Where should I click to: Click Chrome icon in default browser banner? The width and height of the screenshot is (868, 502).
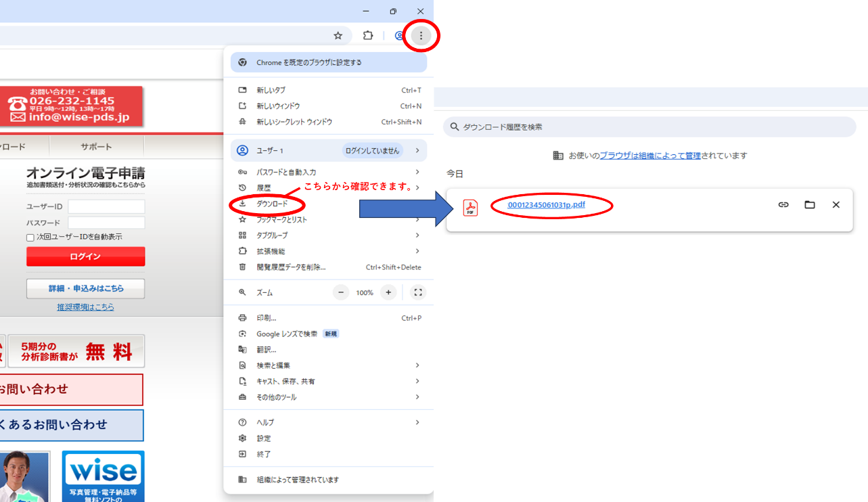pos(242,62)
